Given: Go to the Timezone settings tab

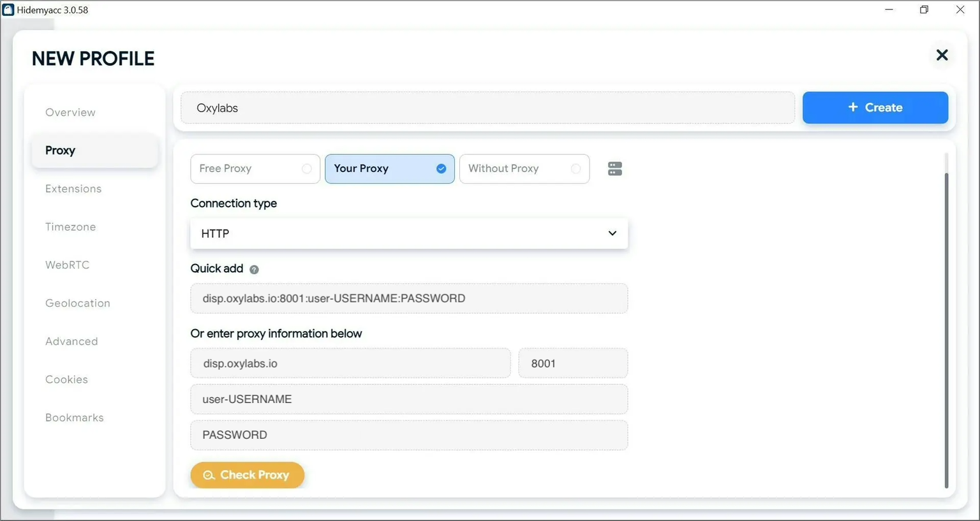Looking at the screenshot, I should click(70, 227).
